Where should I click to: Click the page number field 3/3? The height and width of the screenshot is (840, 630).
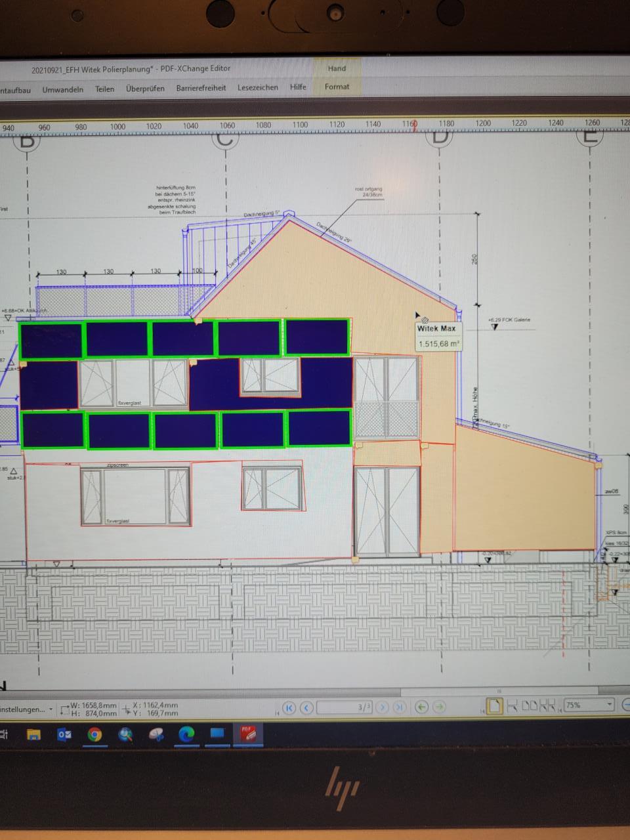pos(343,707)
